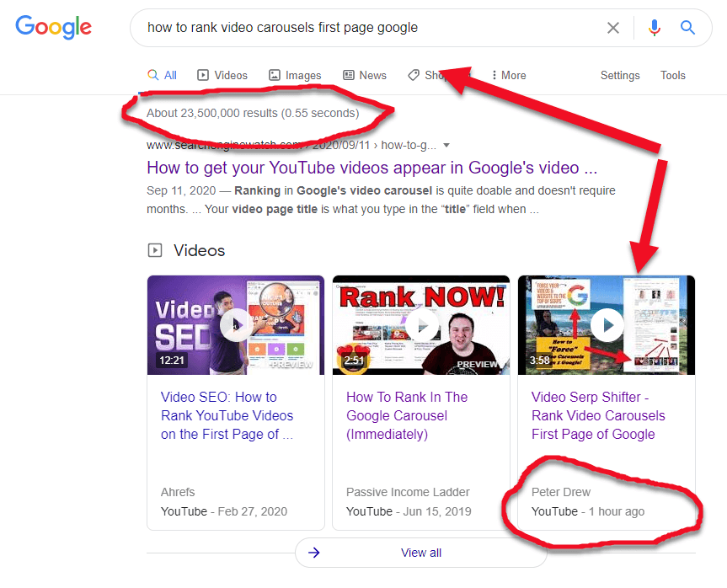Click the All tab magnifier icon
Screen dimensions: 727x588
(x=152, y=75)
